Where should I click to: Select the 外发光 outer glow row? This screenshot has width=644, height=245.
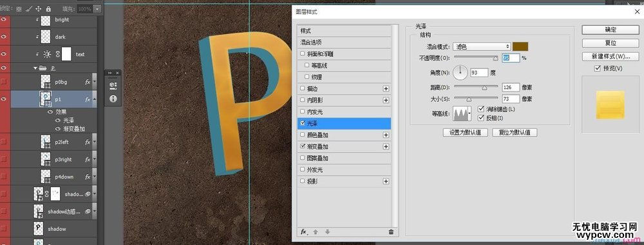click(344, 170)
